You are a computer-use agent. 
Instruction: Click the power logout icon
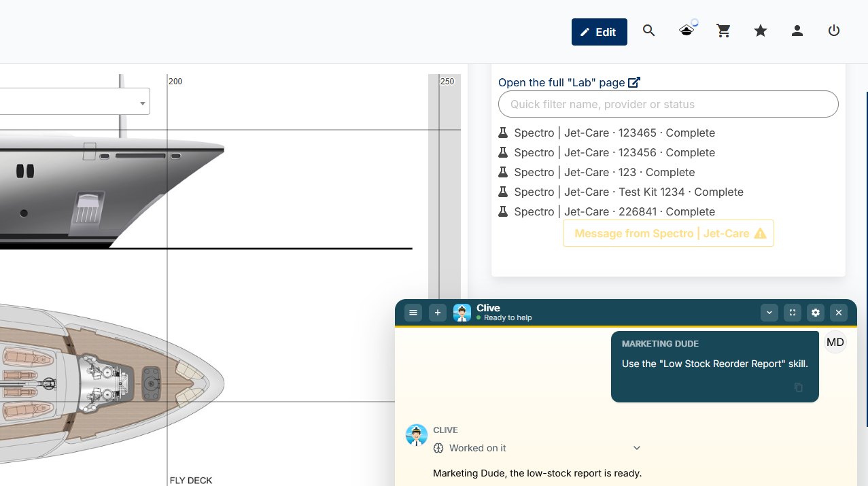[834, 31]
